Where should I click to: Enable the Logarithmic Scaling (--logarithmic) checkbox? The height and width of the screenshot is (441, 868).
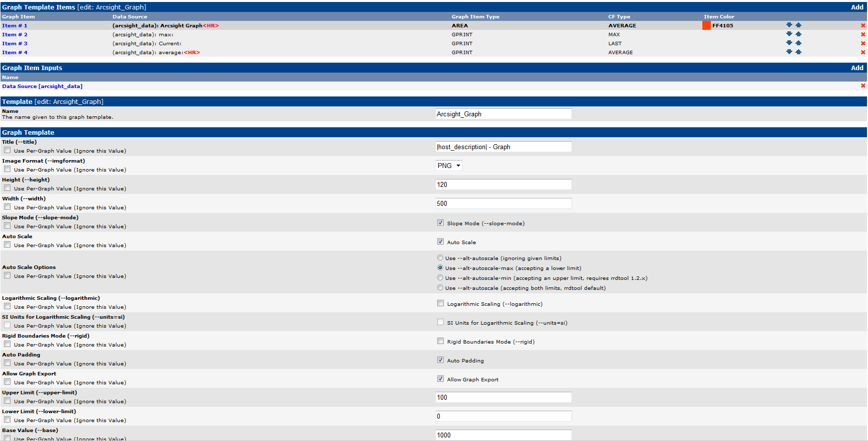(440, 303)
